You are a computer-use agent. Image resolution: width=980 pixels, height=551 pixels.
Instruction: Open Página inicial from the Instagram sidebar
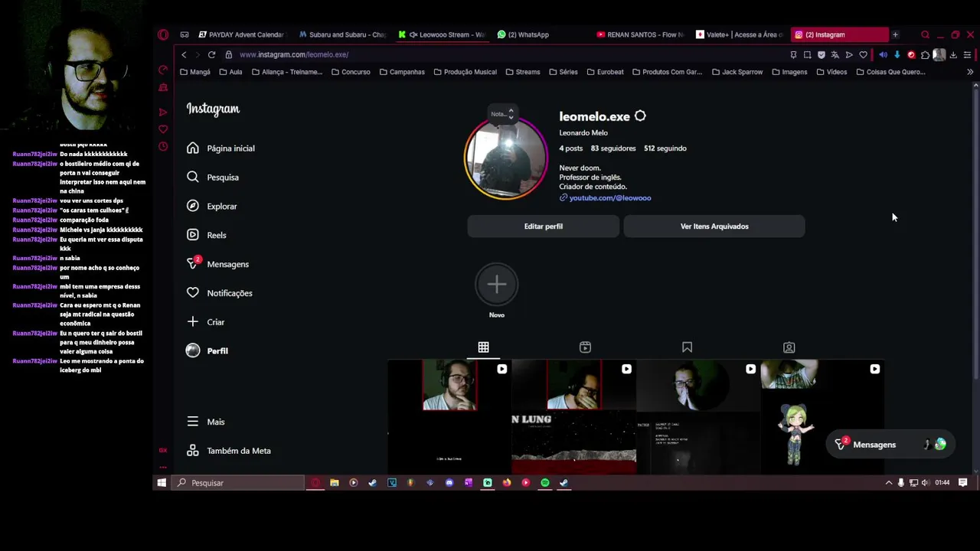click(x=220, y=148)
